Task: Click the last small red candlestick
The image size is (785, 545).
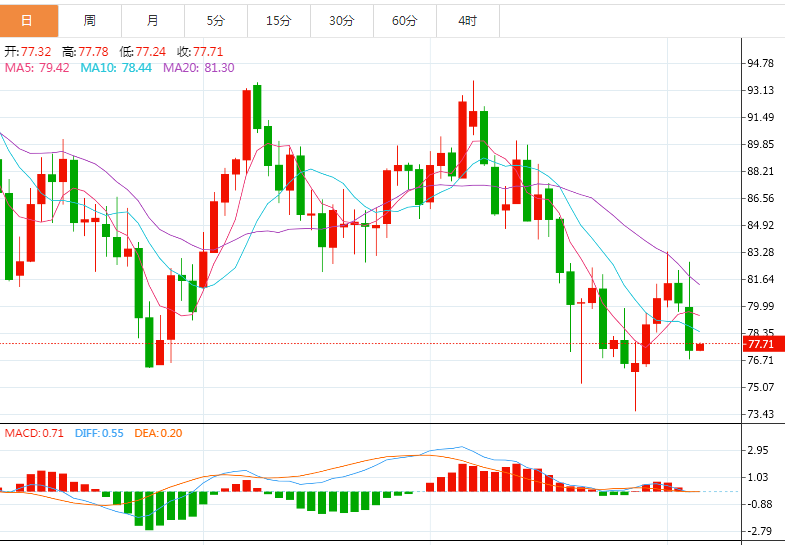Action: (x=700, y=347)
